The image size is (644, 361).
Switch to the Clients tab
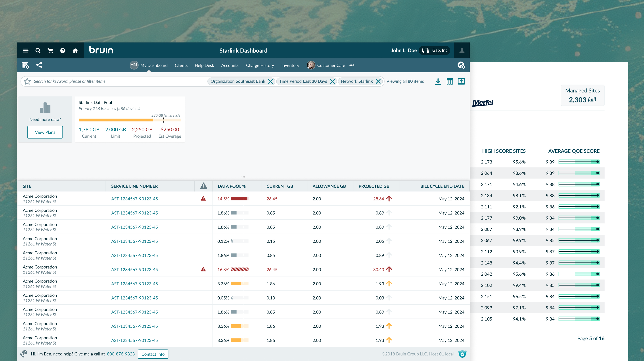pyautogui.click(x=181, y=65)
